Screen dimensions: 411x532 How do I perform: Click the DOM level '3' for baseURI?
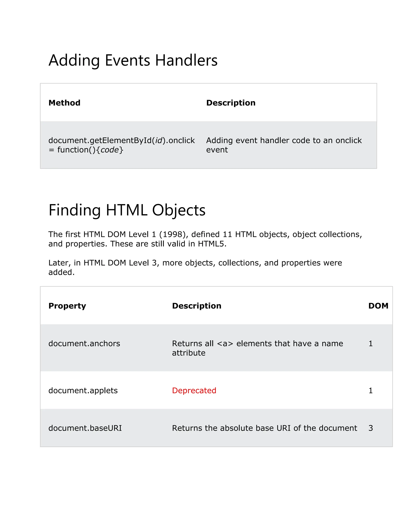click(371, 428)
